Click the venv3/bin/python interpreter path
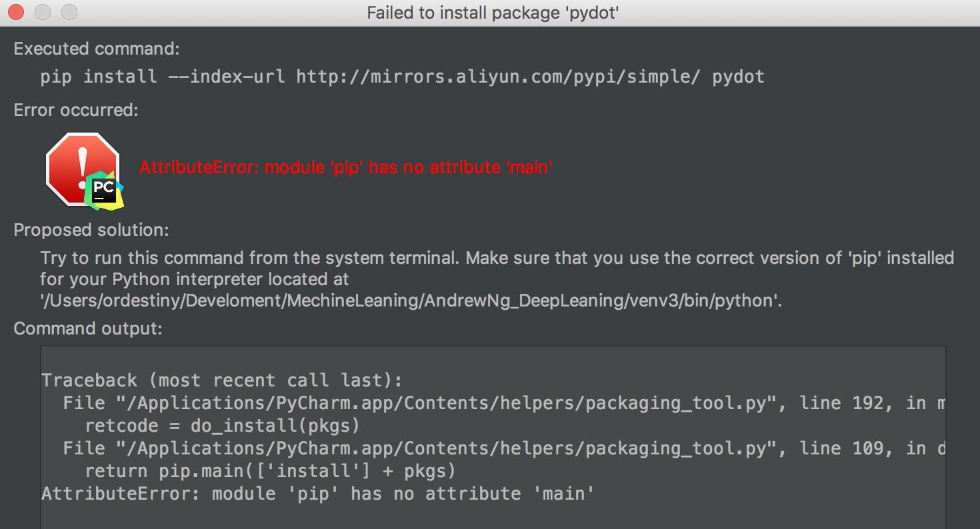Screen dimensions: 980x529 [x=409, y=300]
